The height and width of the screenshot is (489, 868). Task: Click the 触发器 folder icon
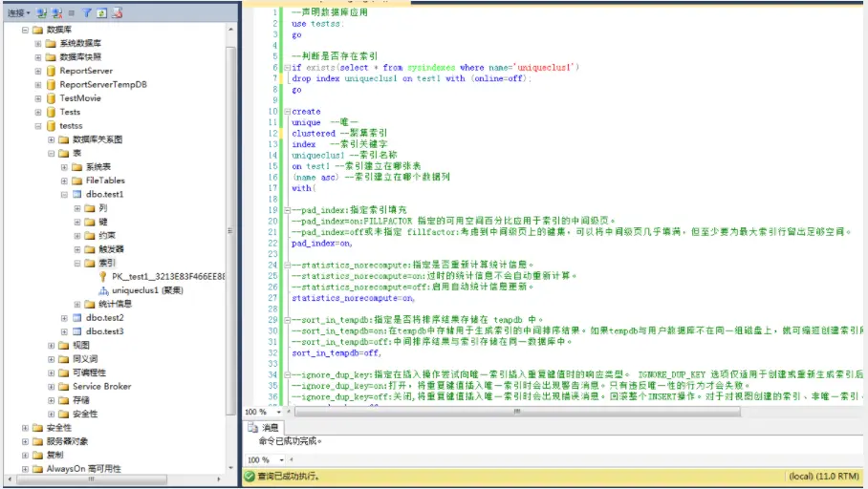(90, 249)
